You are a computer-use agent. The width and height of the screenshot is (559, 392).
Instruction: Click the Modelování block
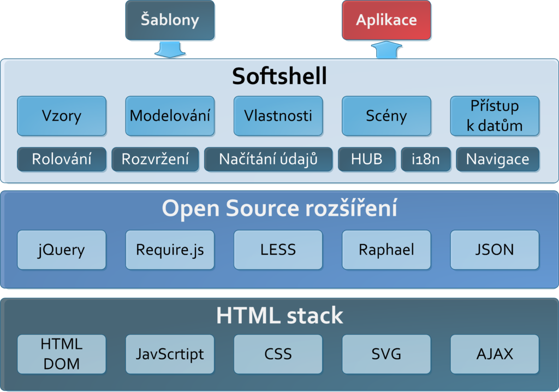[170, 116]
